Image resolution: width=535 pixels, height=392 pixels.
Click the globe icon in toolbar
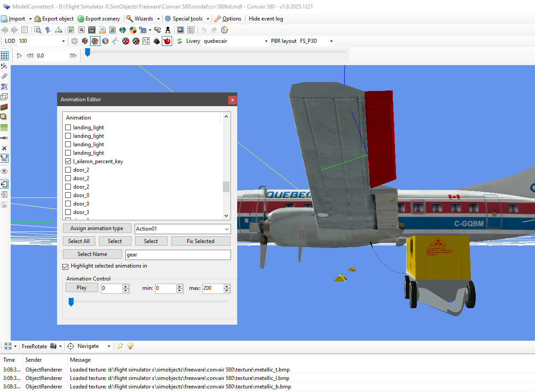123,30
